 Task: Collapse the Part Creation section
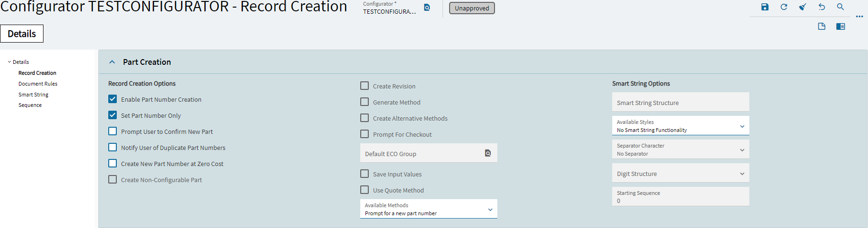pyautogui.click(x=112, y=62)
